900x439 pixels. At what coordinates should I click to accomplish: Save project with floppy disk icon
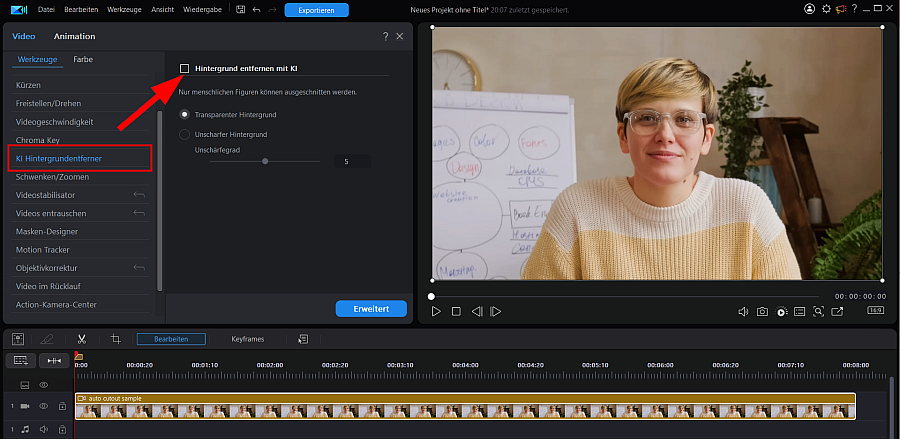click(240, 10)
